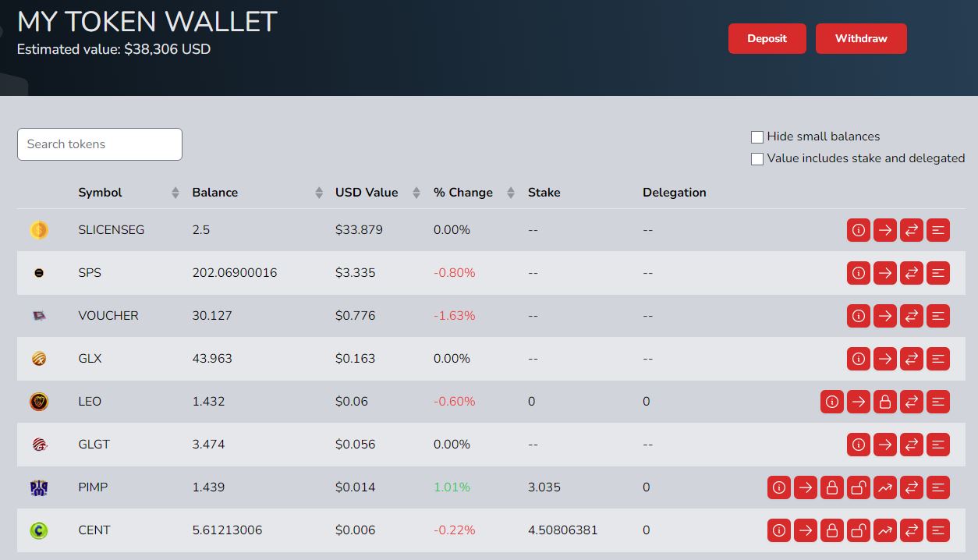Click swap arrows icon in SPS row
Viewport: 978px width, 560px height.
pos(911,273)
